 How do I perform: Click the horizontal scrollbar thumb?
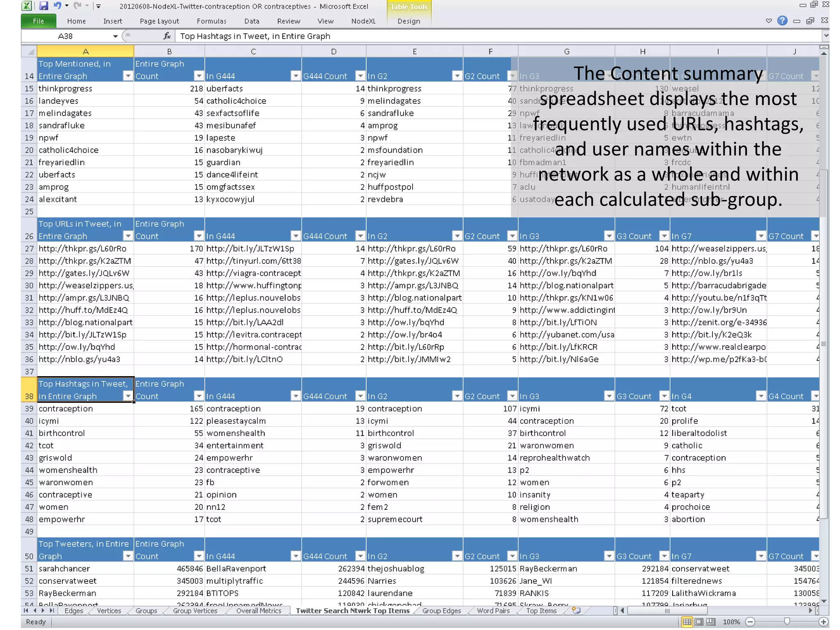(x=667, y=611)
